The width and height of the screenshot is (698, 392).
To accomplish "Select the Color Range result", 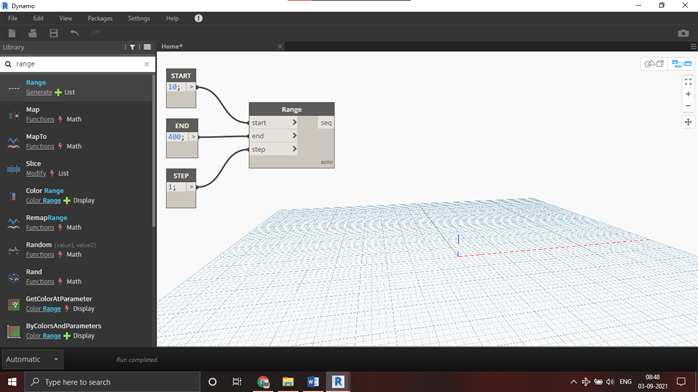I will (77, 196).
